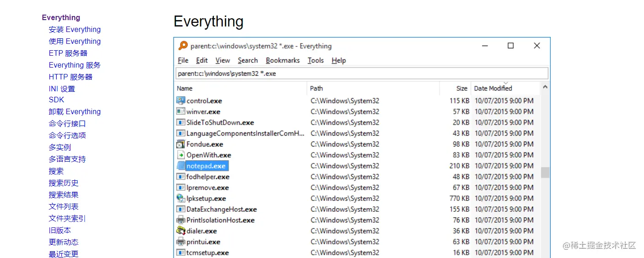
Task: Select the printui.exe file name
Action: pyautogui.click(x=204, y=242)
